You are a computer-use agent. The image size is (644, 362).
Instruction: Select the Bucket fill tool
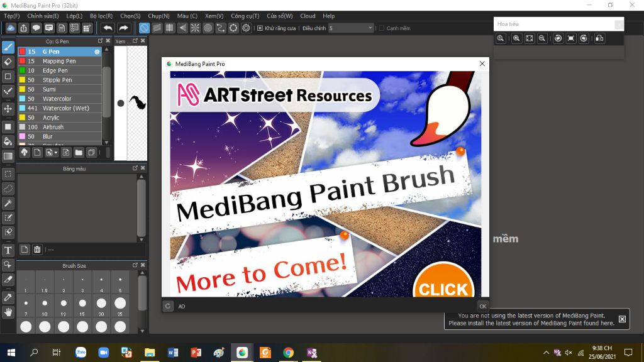click(8, 141)
